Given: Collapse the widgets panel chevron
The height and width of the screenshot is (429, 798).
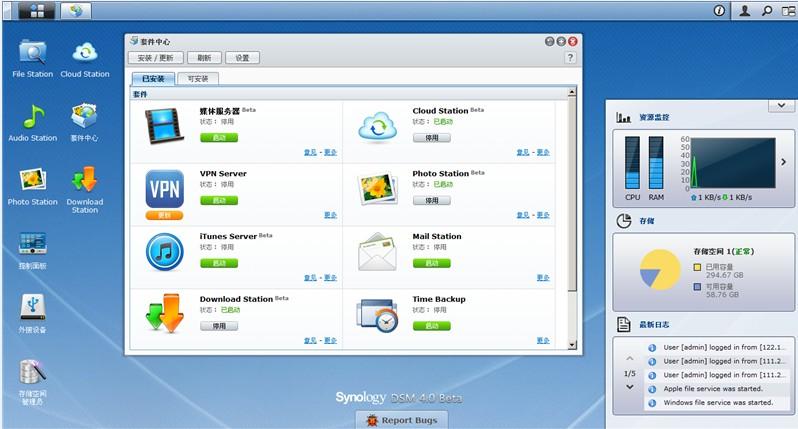Looking at the screenshot, I should [781, 105].
